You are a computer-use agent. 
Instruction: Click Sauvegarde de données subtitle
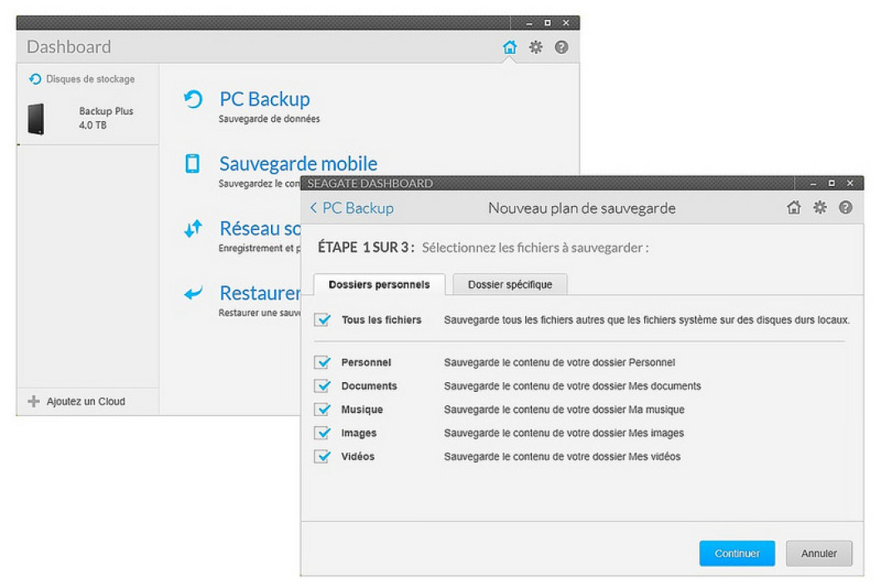tap(269, 119)
